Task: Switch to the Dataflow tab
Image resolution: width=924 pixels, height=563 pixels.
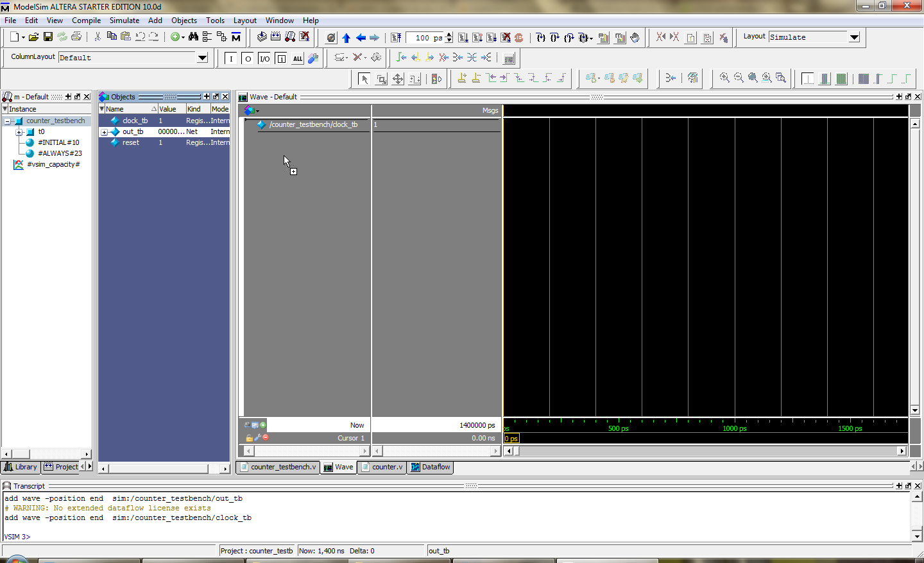Action: [x=431, y=467]
